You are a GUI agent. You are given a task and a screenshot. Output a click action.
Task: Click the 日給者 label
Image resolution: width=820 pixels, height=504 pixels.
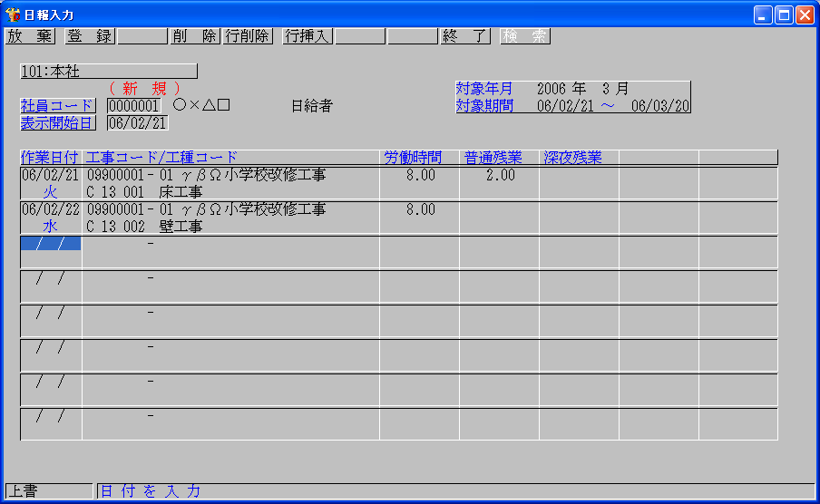click(312, 106)
